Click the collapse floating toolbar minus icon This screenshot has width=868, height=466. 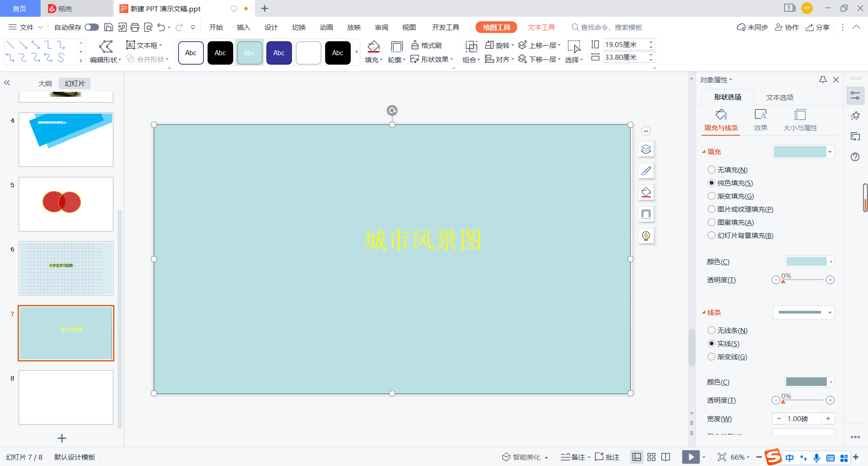pos(646,131)
